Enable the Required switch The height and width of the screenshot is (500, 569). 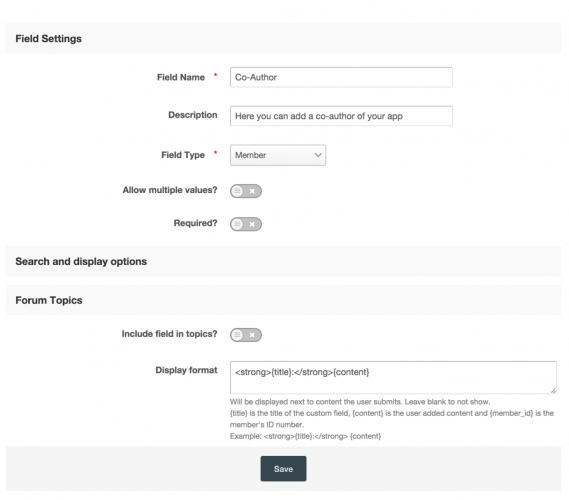point(246,224)
